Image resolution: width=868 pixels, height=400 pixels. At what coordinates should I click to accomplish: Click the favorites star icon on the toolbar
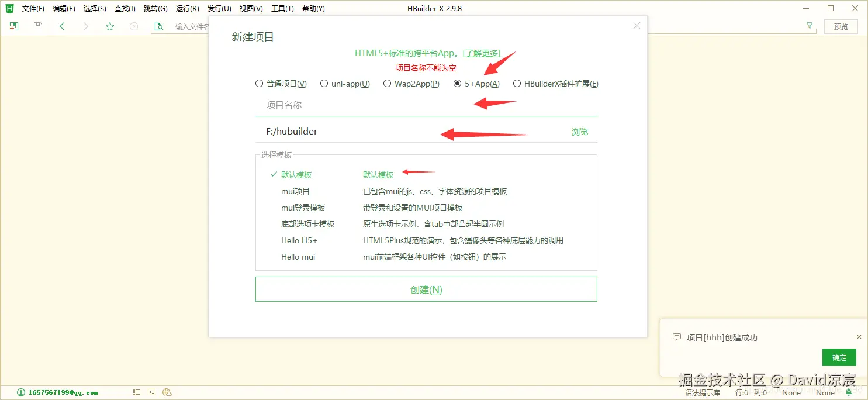coord(109,26)
